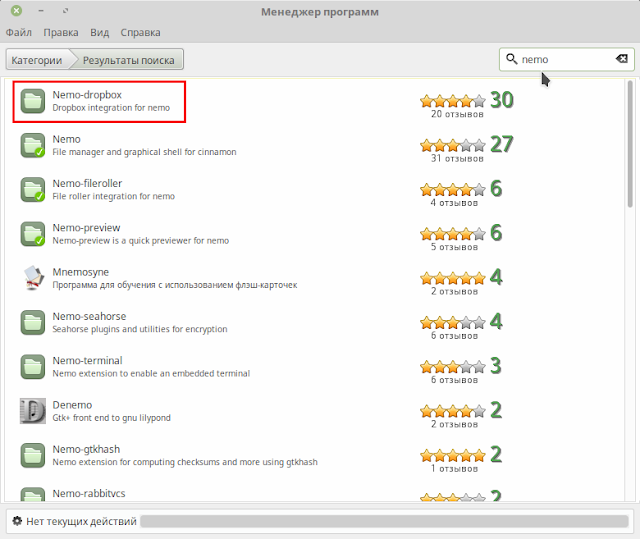Select the Nemo-gtkhash title
640x539 pixels.
click(x=86, y=449)
